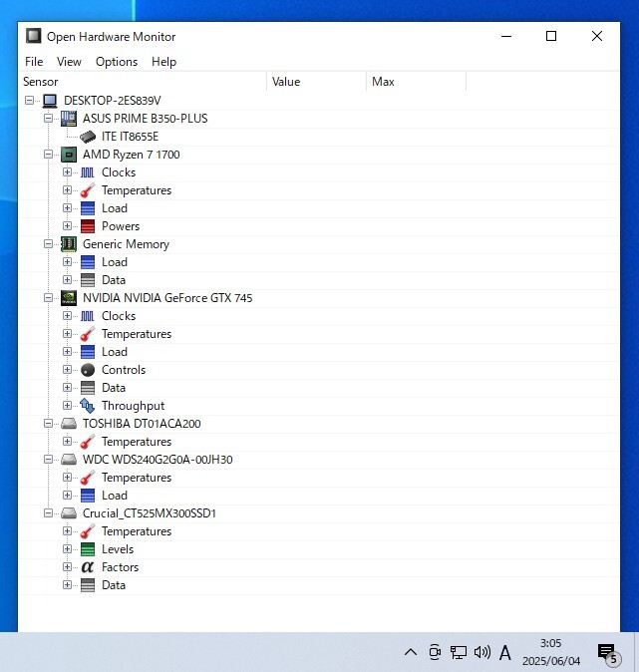Click the Clocks waveform icon under NVIDIA GeForce
639x672 pixels.
click(88, 316)
